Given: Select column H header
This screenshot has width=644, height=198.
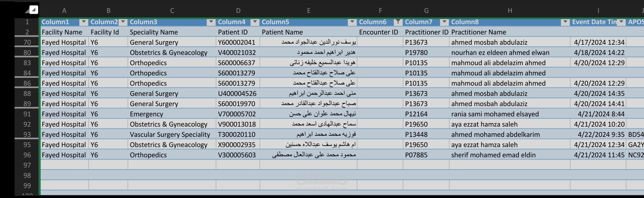Looking at the screenshot, I should pyautogui.click(x=510, y=11).
